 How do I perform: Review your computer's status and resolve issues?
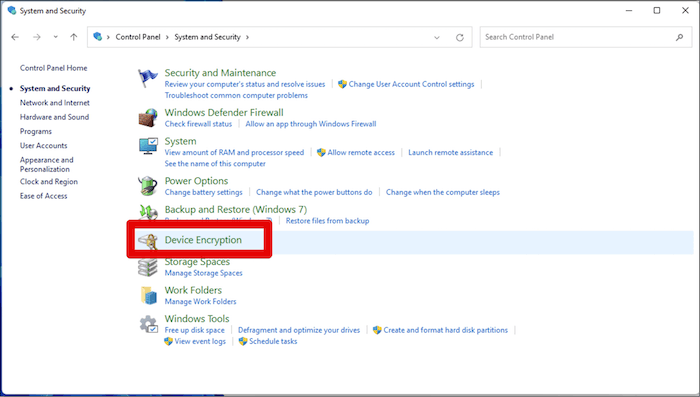coord(245,84)
